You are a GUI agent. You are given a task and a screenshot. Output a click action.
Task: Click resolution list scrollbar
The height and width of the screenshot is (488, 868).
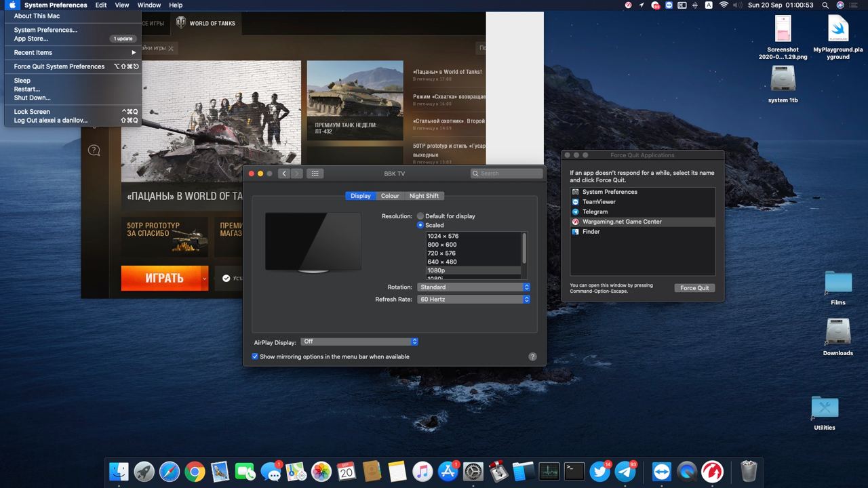pyautogui.click(x=524, y=249)
